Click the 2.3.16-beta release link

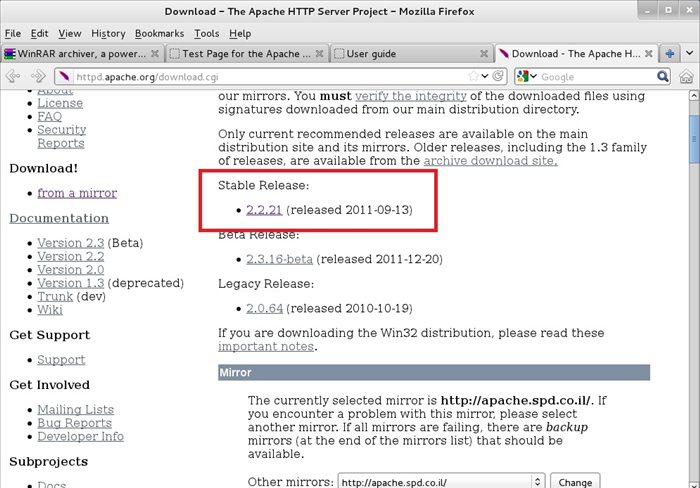[x=279, y=259]
